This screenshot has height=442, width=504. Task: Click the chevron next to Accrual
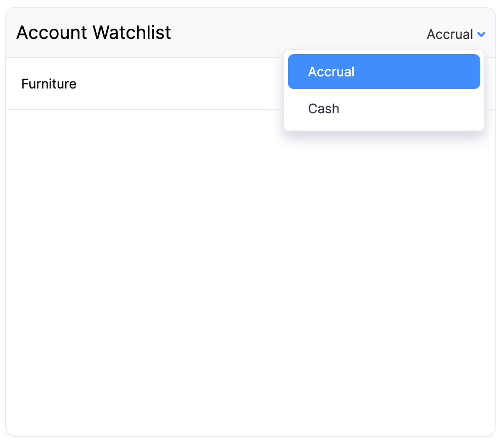(x=481, y=34)
